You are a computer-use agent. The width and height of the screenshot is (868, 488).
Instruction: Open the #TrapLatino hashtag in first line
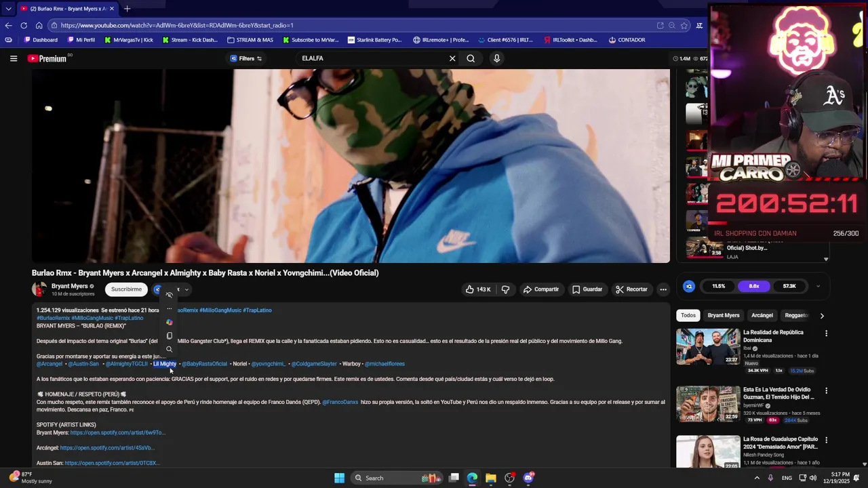(257, 310)
